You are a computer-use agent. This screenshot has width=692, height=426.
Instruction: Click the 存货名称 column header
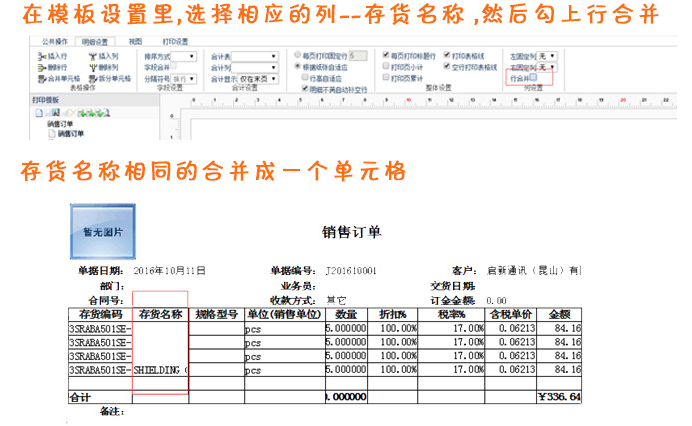(160, 313)
